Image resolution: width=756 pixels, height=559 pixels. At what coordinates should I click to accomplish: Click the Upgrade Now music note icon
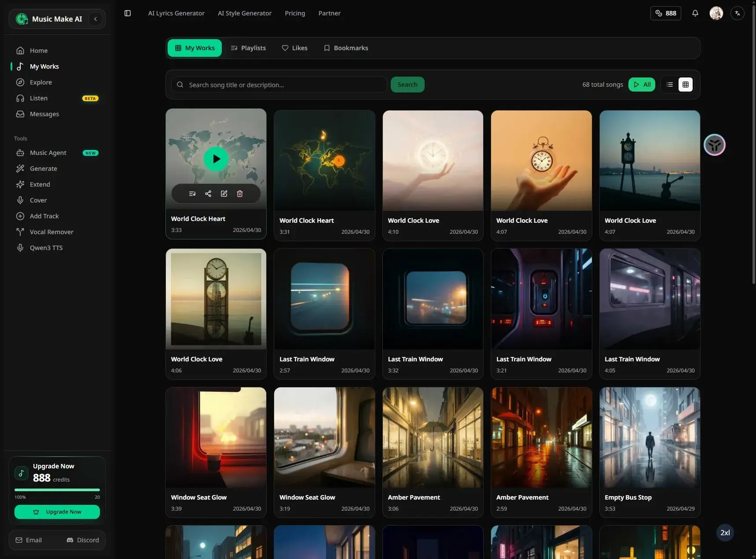(x=21, y=474)
